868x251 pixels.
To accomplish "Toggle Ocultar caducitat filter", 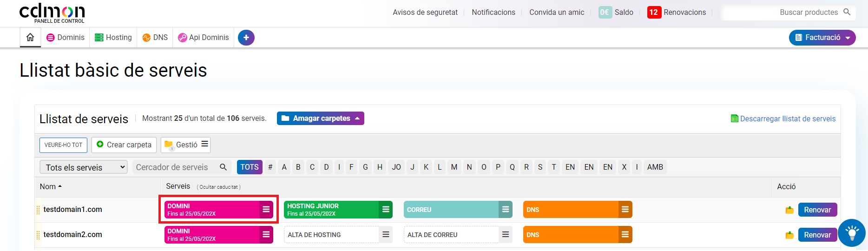I will click(218, 187).
